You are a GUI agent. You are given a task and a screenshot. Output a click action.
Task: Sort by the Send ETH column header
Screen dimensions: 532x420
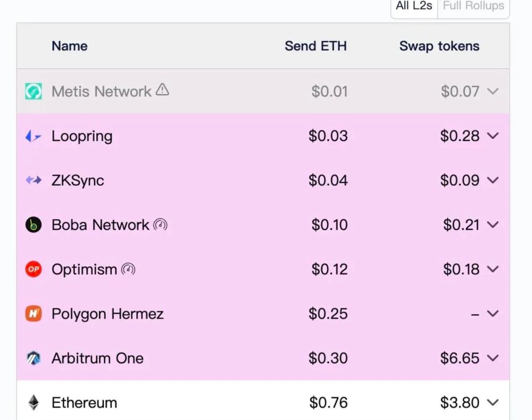[x=316, y=46]
